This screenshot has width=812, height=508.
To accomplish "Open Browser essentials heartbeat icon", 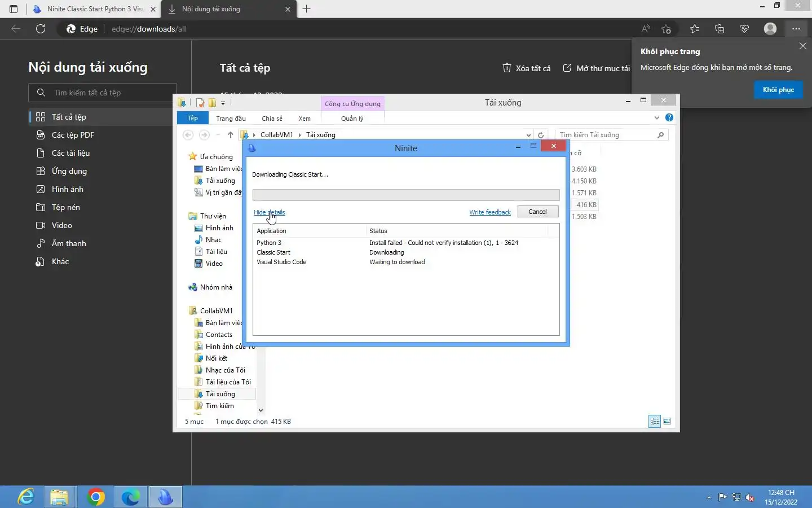I will coord(744,29).
